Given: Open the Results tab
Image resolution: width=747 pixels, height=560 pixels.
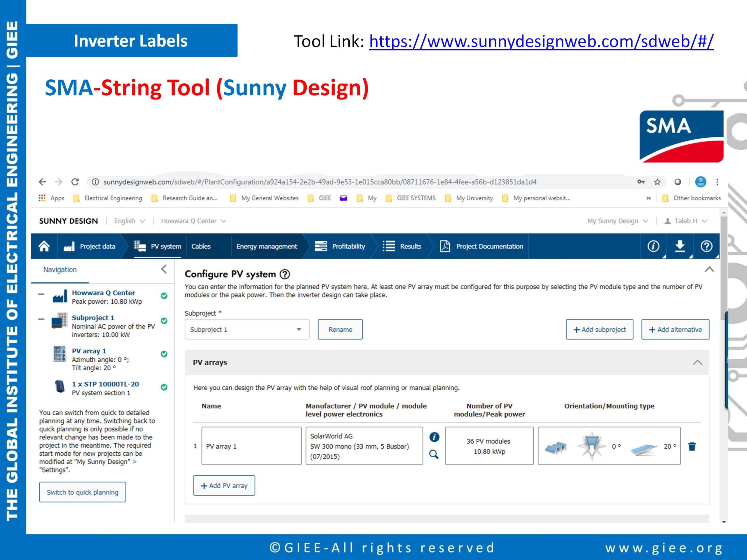Looking at the screenshot, I should tap(402, 246).
